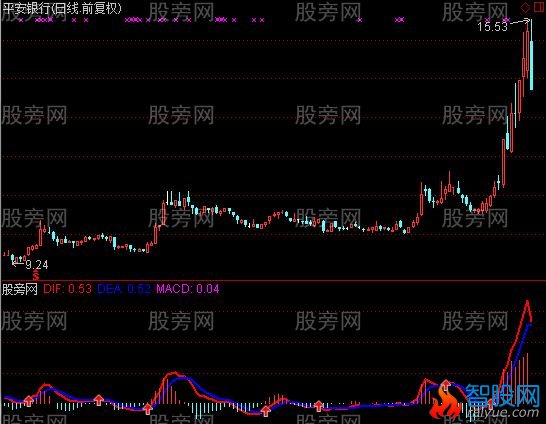Click the red S marker below 9.24

pos(35,276)
